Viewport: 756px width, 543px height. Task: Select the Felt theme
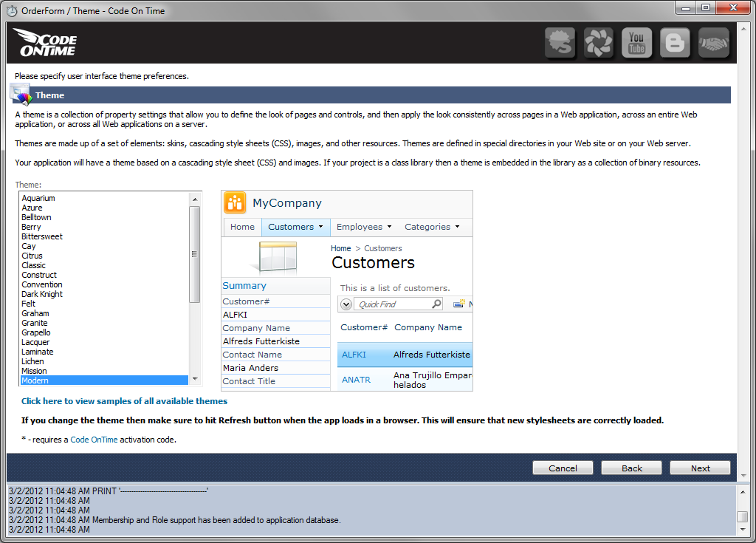[x=103, y=304]
